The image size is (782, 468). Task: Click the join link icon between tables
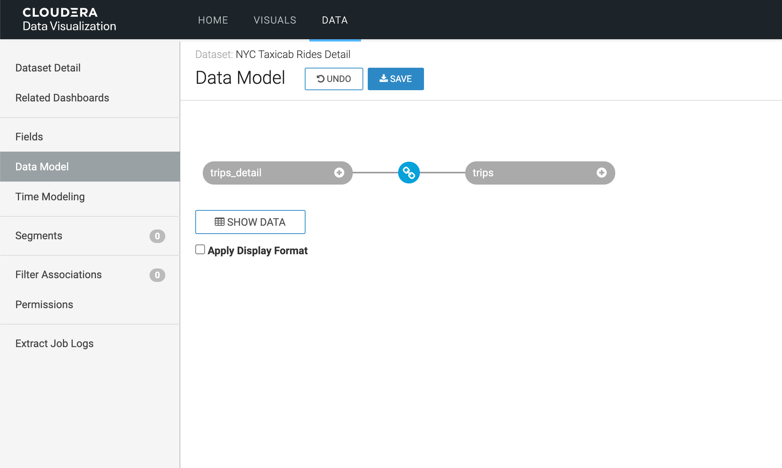(408, 173)
